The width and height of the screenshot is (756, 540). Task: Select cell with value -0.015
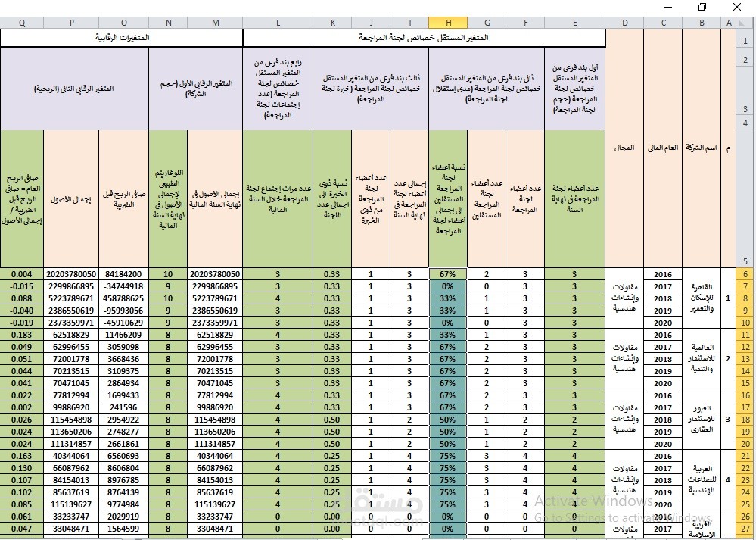point(22,286)
